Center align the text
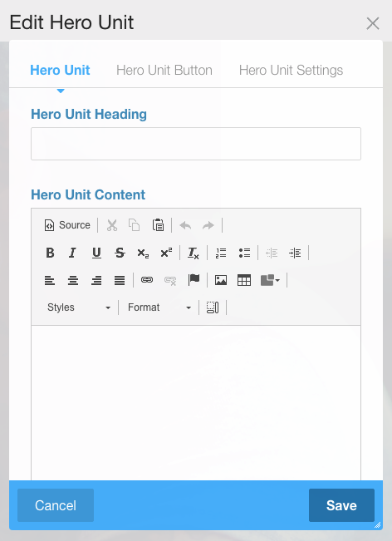The height and width of the screenshot is (541, 392). tap(73, 280)
